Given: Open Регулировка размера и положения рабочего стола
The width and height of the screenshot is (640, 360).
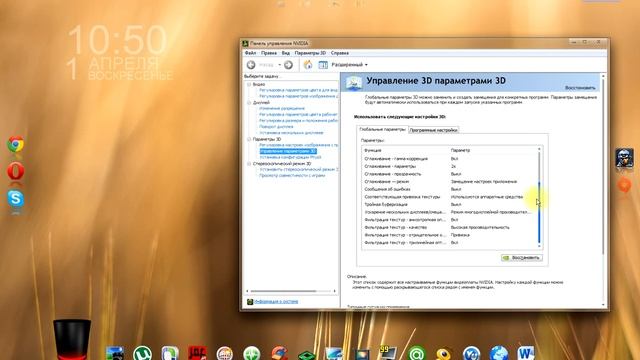Looking at the screenshot, I should coord(299,121).
